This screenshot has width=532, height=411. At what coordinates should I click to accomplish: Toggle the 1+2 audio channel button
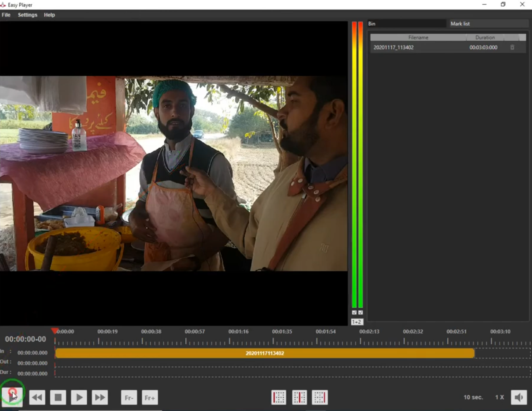357,322
